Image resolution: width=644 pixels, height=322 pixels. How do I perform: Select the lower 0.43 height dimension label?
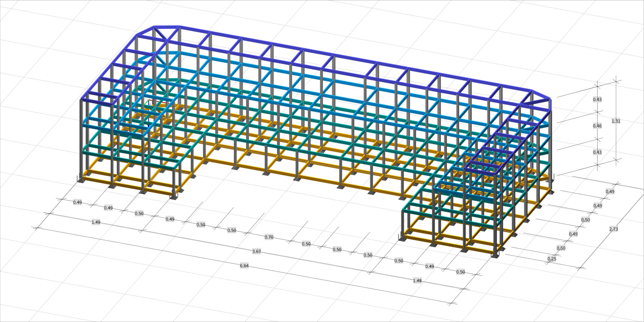point(597,152)
